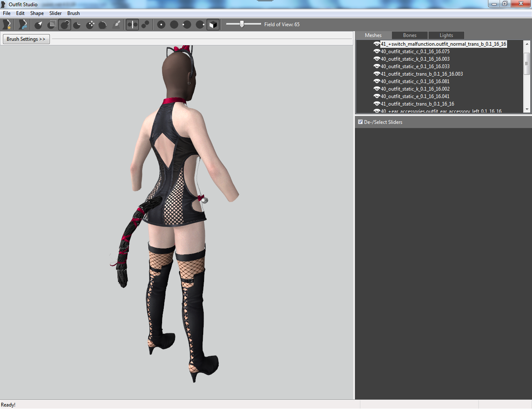Select mesh name 41_+switch_malfunction.outfit_normal_trans_b_0.1_16_16

(x=443, y=44)
